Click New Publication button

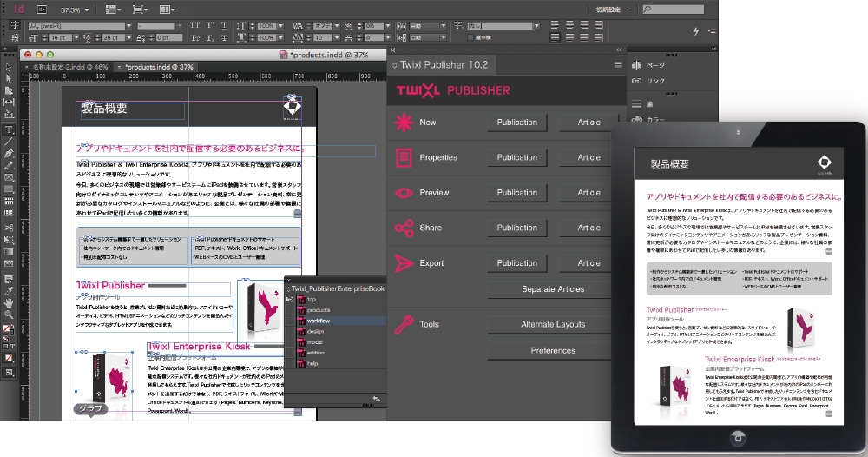tap(517, 123)
